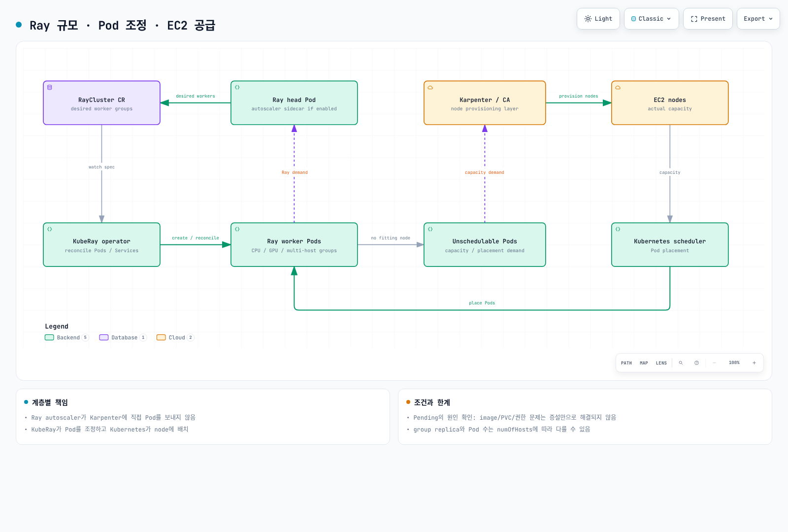The width and height of the screenshot is (788, 532).
Task: Click the 'create / reconcile' edge label
Action: pos(196,238)
